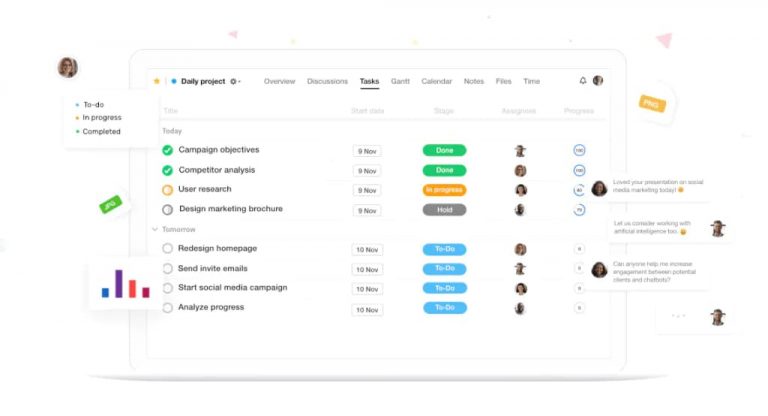Click assignee avatar for Campaign objectives
Image resolution: width=768 pixels, height=416 pixels.
(x=520, y=150)
